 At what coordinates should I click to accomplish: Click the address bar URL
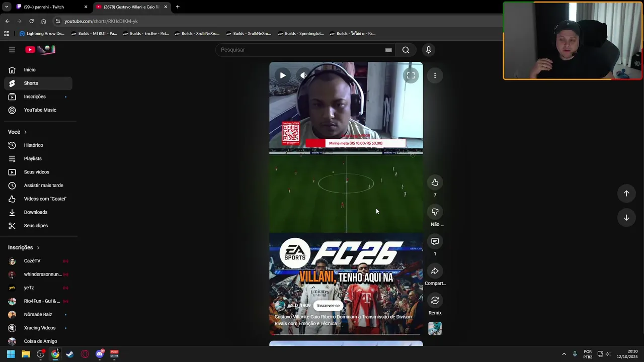101,21
